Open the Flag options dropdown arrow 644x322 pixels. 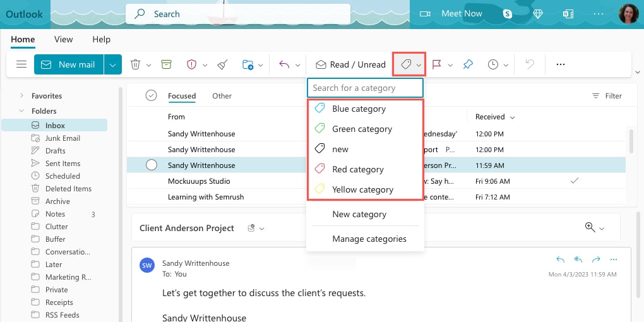450,65
